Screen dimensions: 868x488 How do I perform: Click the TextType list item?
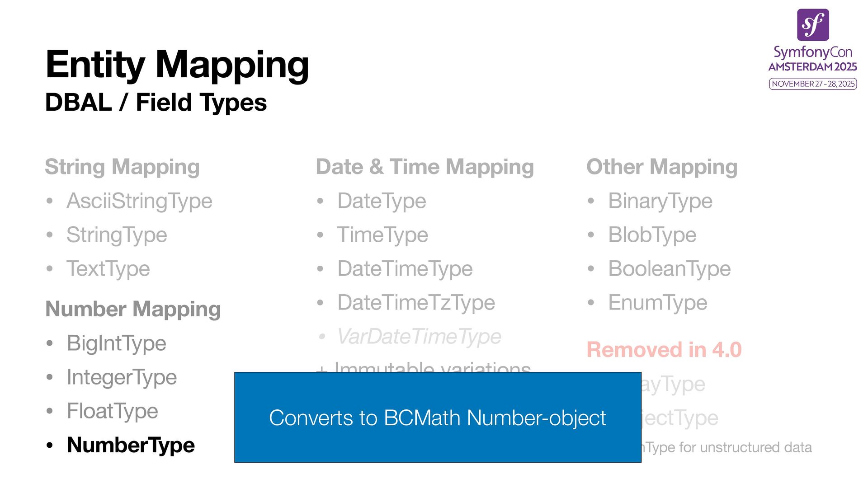pyautogui.click(x=108, y=269)
